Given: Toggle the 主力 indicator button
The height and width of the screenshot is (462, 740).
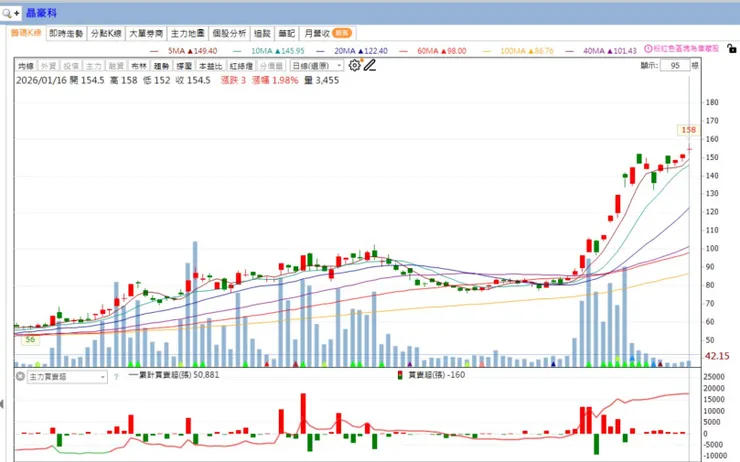Looking at the screenshot, I should (x=93, y=66).
